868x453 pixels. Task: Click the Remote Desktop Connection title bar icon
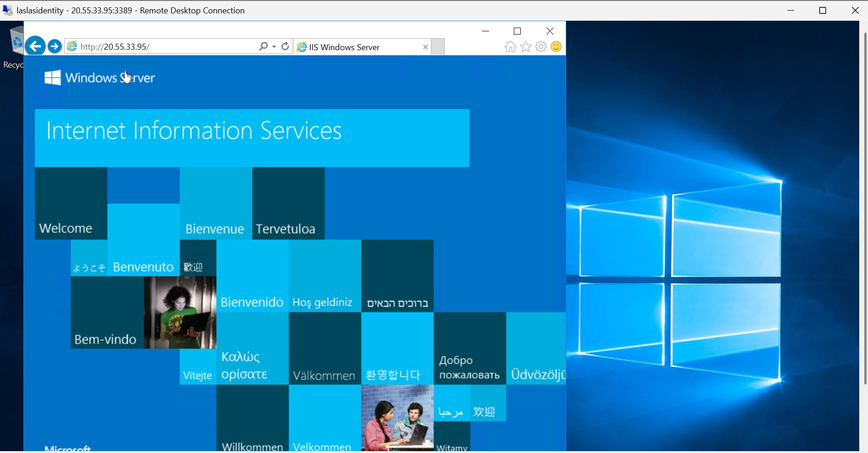[x=7, y=10]
